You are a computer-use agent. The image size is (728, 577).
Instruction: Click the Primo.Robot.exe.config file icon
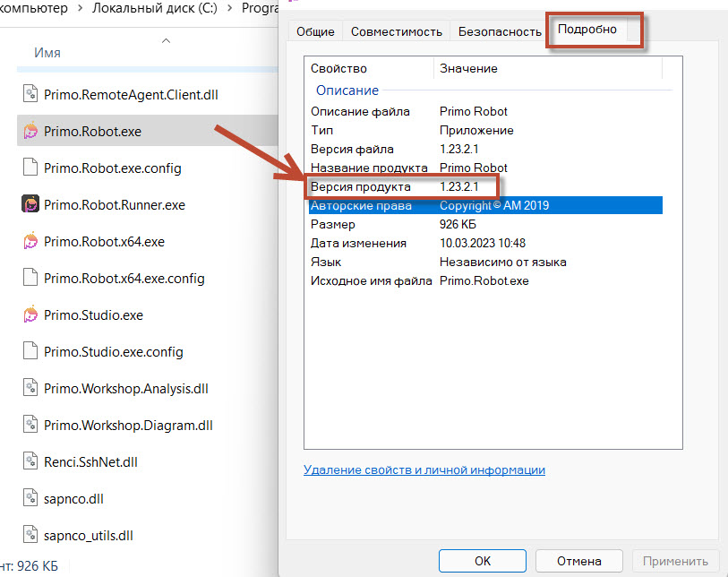click(x=30, y=168)
